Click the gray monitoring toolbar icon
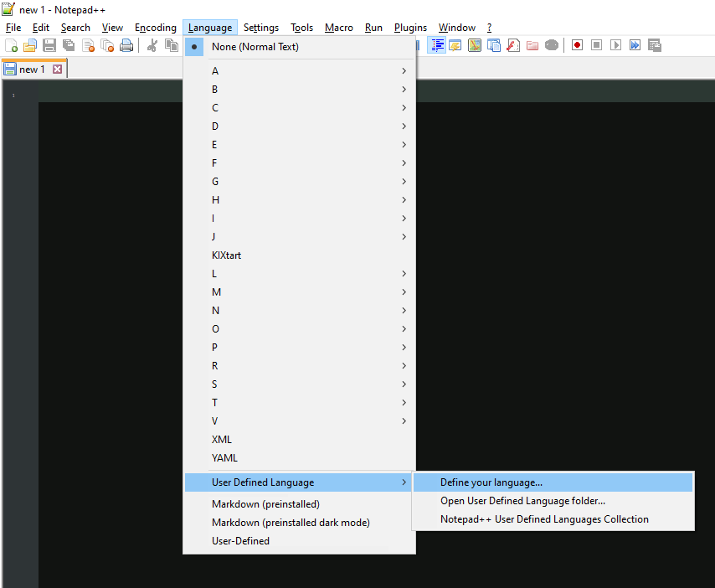The height and width of the screenshot is (588, 715). (x=551, y=45)
